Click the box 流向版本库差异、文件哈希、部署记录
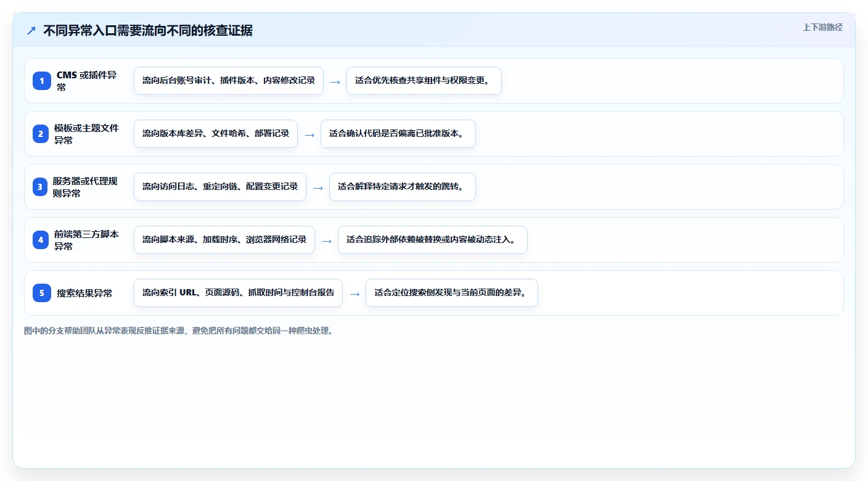Image resolution: width=868 pixels, height=481 pixels. (216, 134)
